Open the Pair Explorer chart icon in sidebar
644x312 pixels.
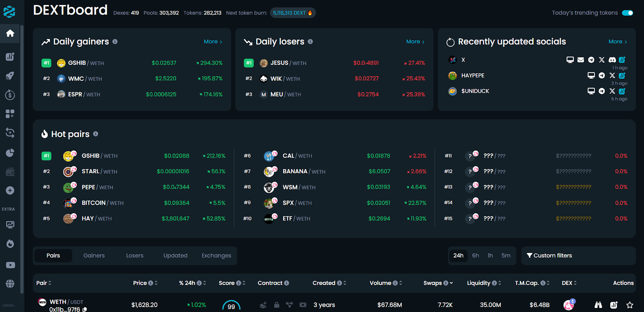point(10,57)
